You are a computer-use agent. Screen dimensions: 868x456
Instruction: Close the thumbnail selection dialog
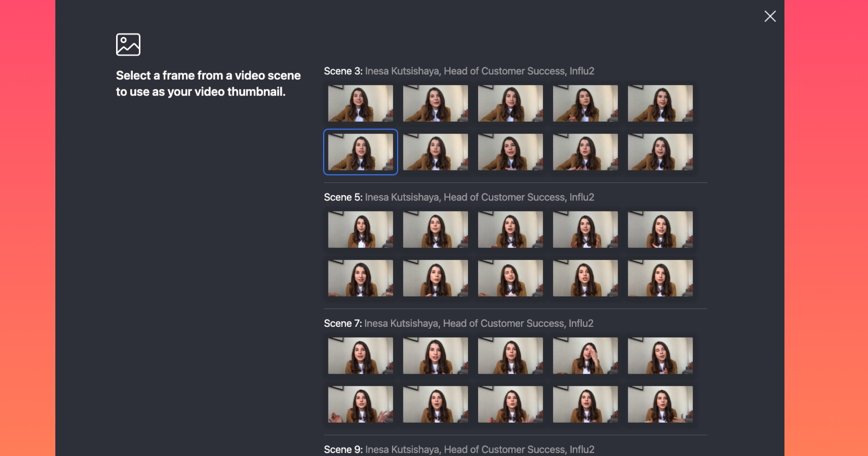click(x=770, y=16)
